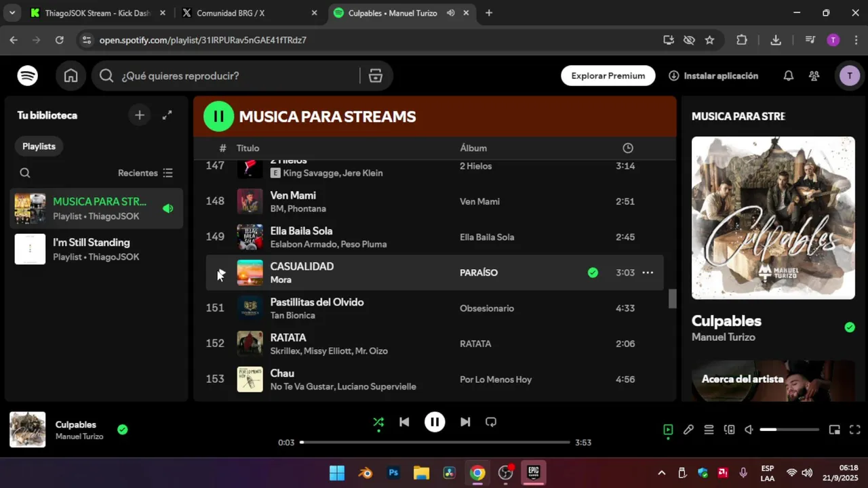The image size is (868, 488).
Task: Toggle Now Playing view button
Action: point(668,430)
